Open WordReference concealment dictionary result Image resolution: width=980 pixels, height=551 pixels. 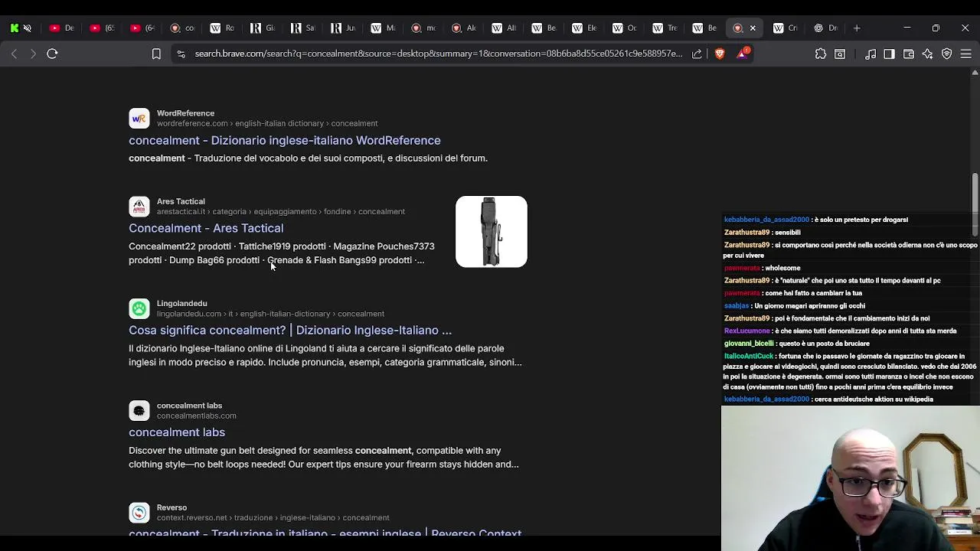(285, 141)
